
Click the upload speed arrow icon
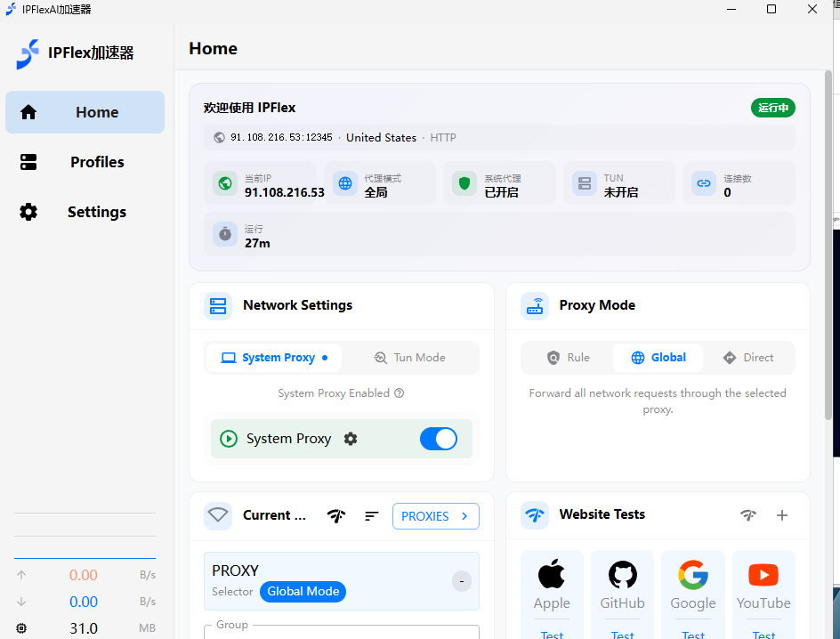tap(21, 575)
